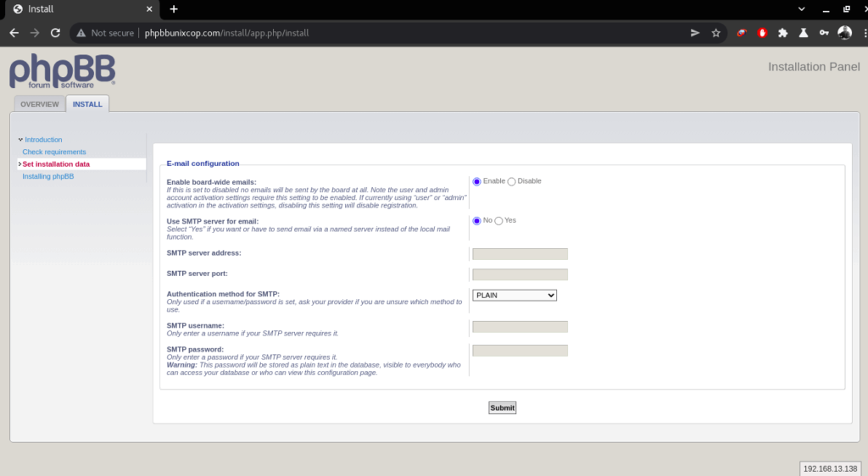Click the Installation Panel heading
Image resolution: width=868 pixels, height=476 pixels.
point(814,67)
